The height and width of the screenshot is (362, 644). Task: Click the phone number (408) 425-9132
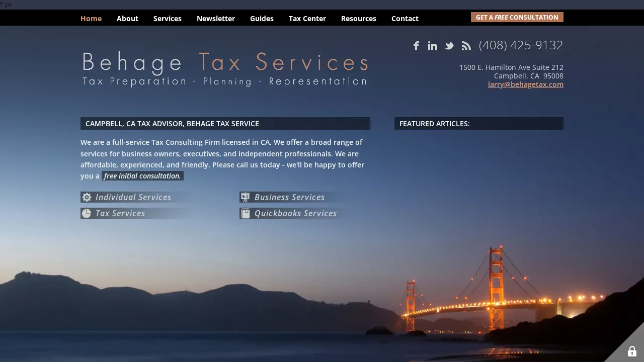point(521,45)
